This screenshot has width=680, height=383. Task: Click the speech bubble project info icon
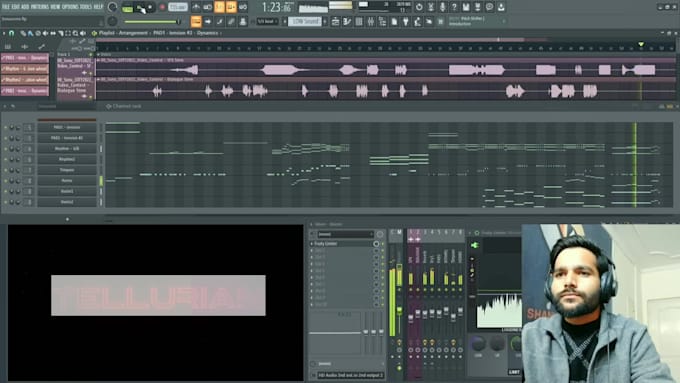pyautogui.click(x=489, y=7)
